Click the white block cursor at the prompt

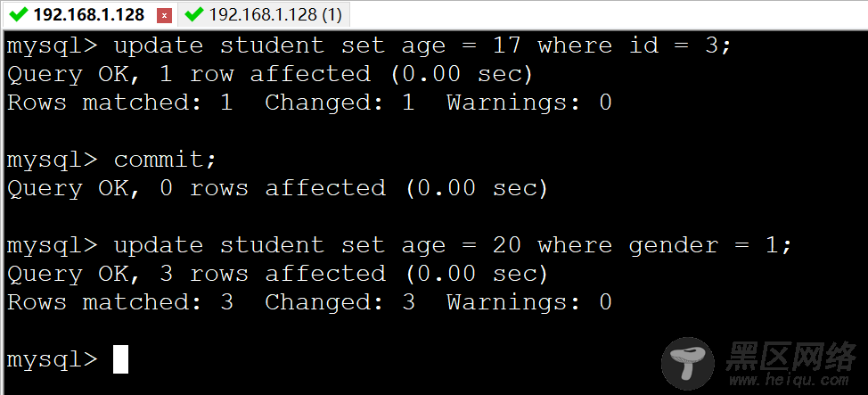click(120, 359)
